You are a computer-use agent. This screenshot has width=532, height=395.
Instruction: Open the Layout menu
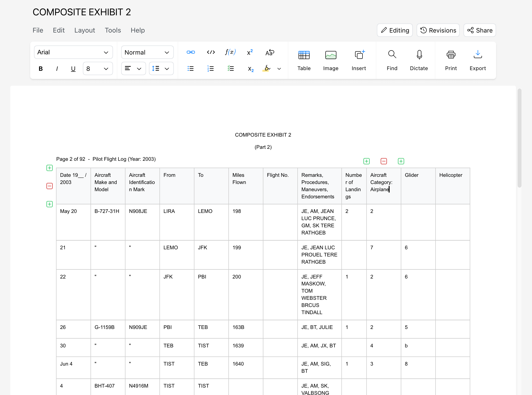pyautogui.click(x=85, y=30)
